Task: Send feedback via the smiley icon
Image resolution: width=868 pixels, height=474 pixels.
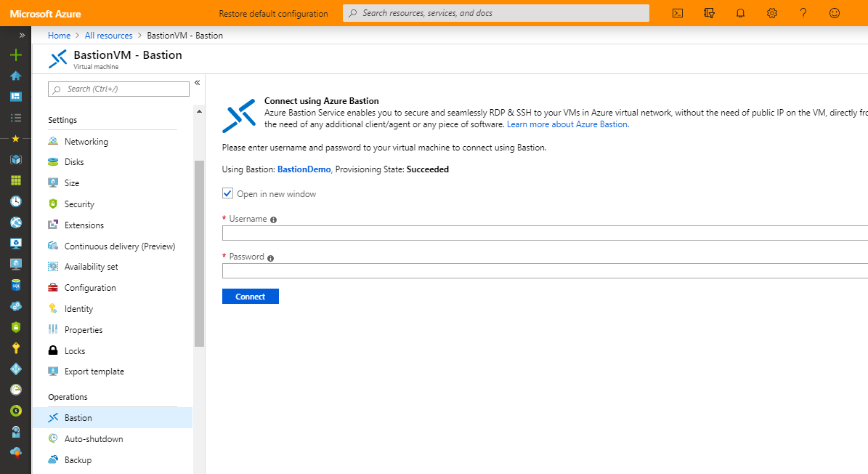Action: click(x=834, y=13)
